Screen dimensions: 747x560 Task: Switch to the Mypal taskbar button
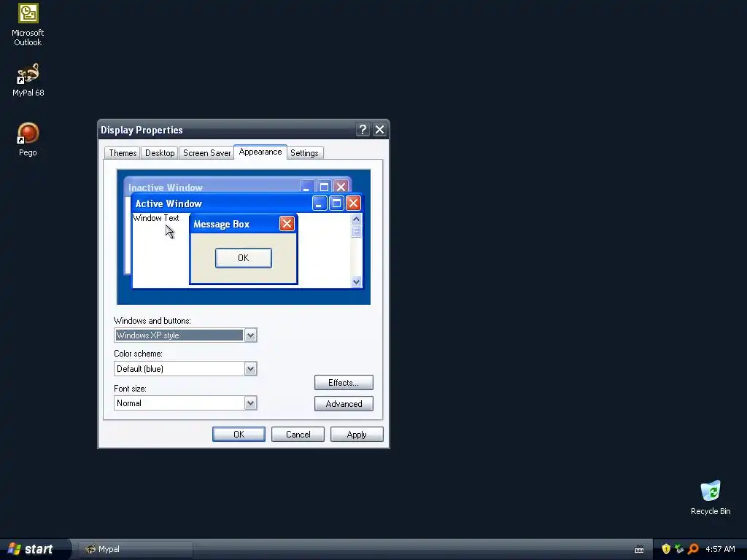click(135, 549)
